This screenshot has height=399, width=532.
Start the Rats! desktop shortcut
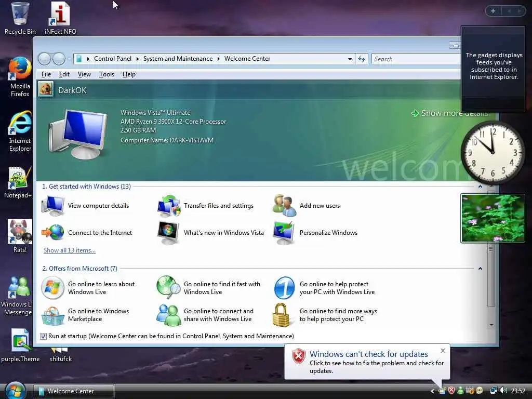20,236
